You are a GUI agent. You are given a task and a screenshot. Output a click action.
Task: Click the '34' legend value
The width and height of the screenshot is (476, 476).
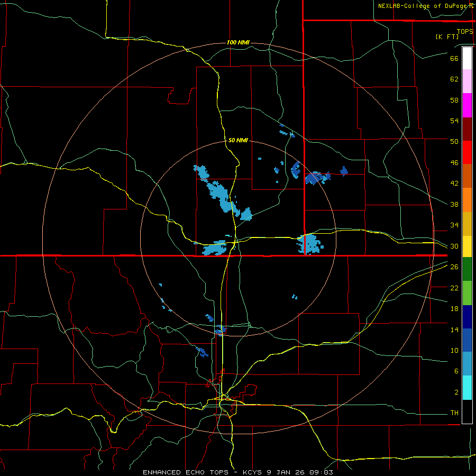tap(454, 225)
